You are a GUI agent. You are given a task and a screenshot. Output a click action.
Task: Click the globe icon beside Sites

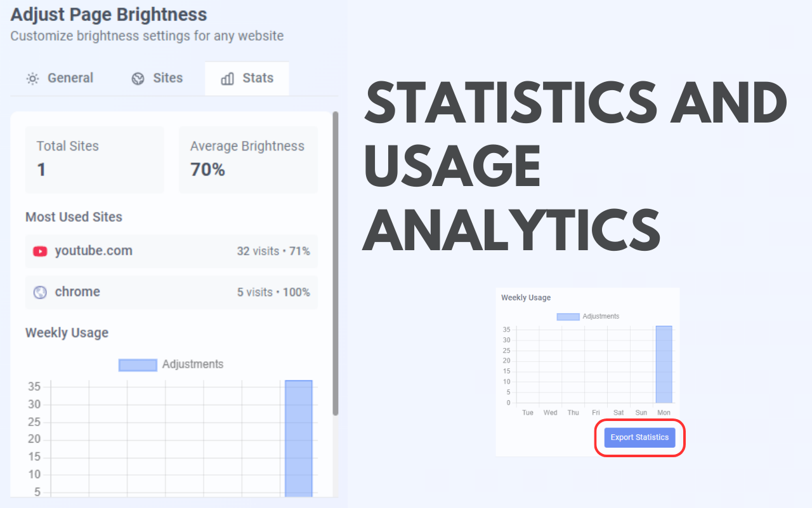(x=138, y=79)
